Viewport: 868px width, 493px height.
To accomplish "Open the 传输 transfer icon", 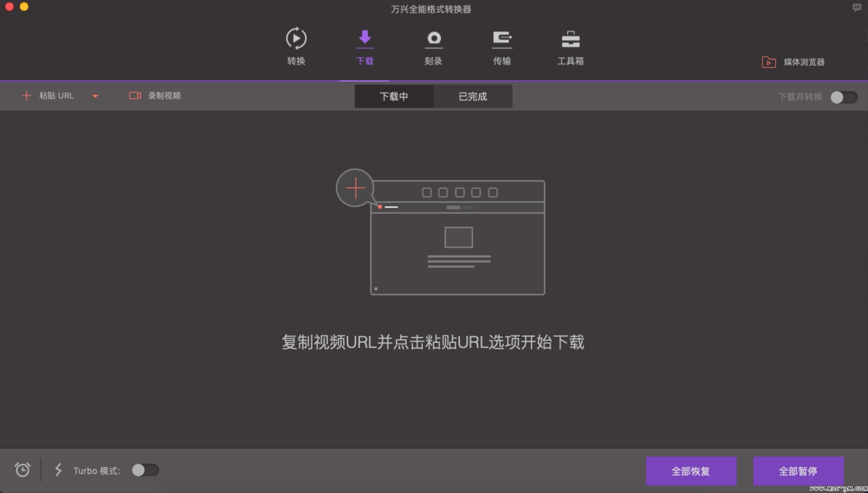I will point(502,39).
